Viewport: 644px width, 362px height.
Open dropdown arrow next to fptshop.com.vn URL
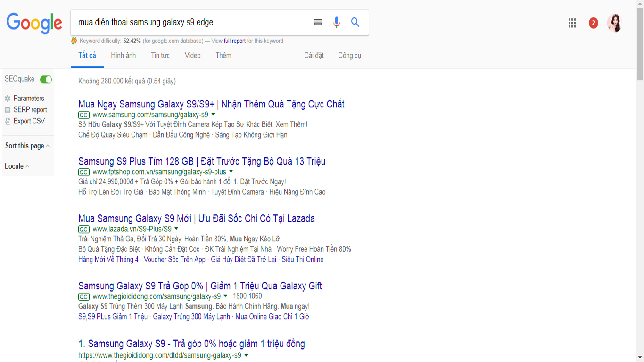[231, 172]
